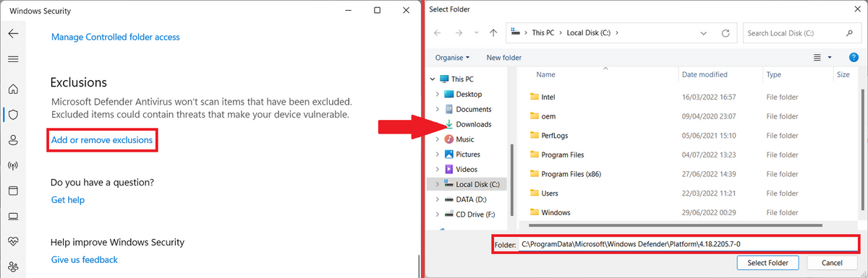
Task: Expand CD Drive (F:) node
Action: (x=438, y=214)
